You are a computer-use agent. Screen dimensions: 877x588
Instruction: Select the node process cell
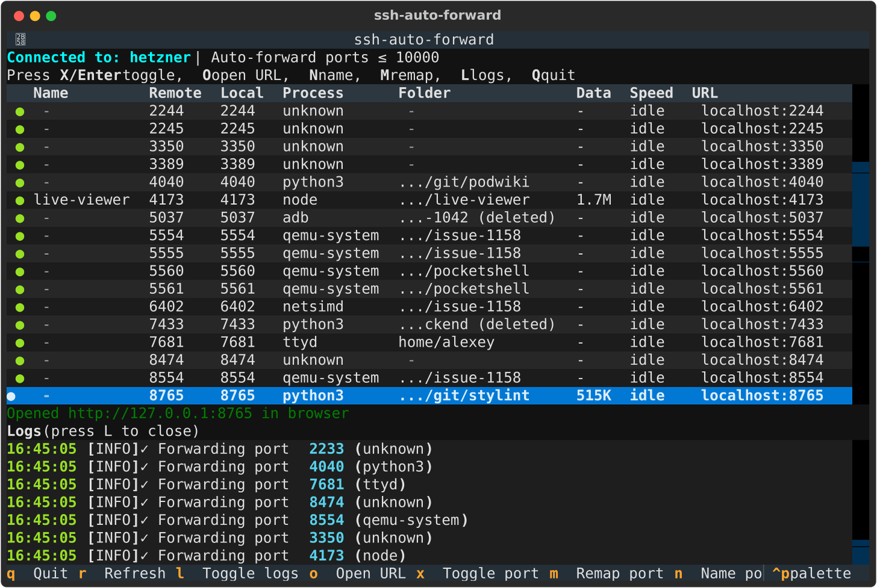tap(300, 200)
